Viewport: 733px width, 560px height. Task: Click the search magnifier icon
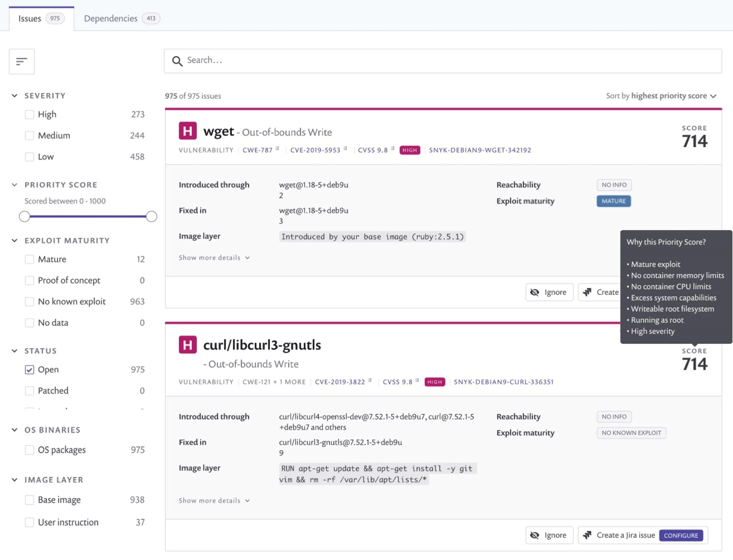click(x=178, y=61)
